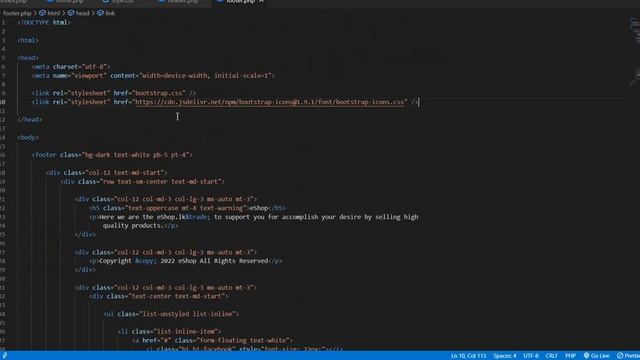Click the bi-facebook icon markup line
The width and height of the screenshot is (640, 360).
(244, 349)
